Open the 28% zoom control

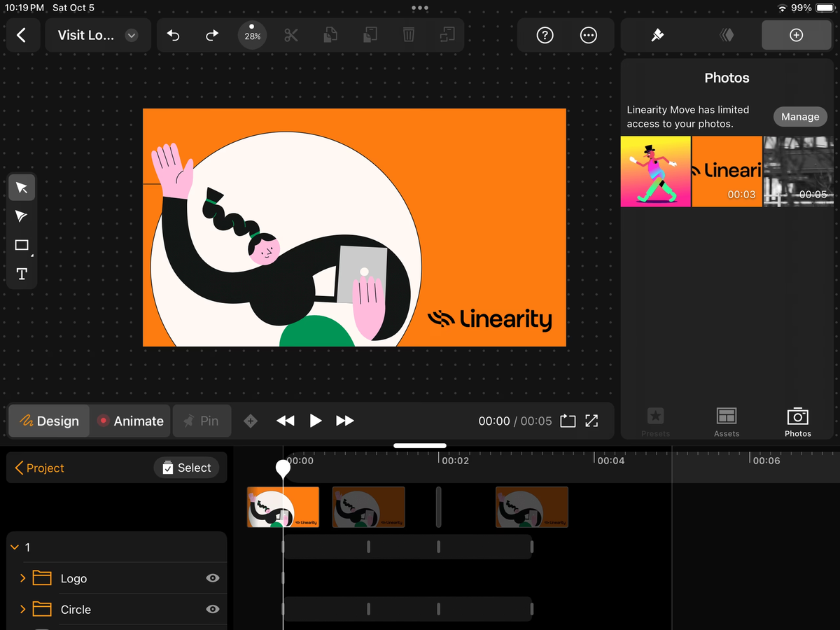point(252,35)
